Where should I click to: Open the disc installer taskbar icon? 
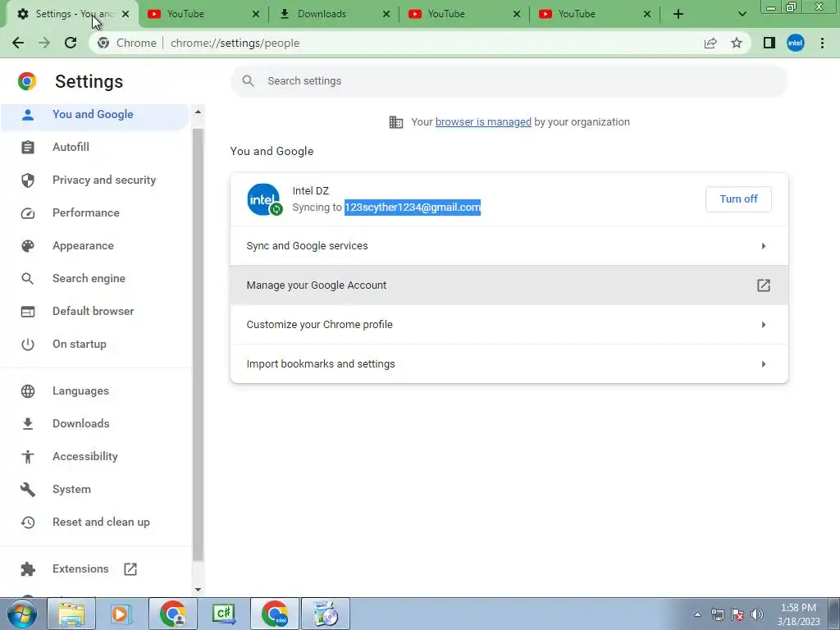click(325, 614)
